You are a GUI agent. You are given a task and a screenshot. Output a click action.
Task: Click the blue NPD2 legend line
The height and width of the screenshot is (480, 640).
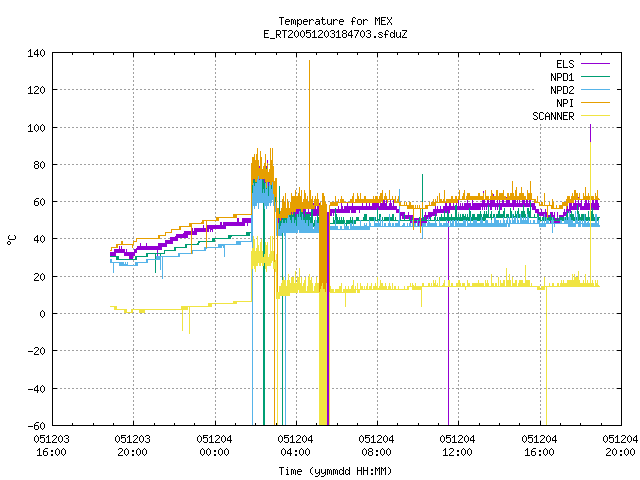(x=595, y=89)
